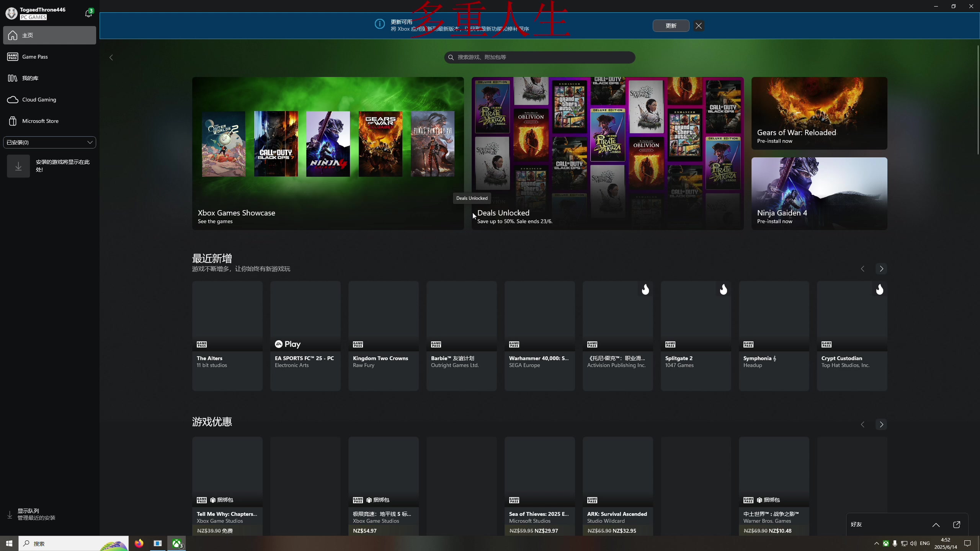
Task: Click the EA Play logo on FC 25 card
Action: pyautogui.click(x=287, y=344)
